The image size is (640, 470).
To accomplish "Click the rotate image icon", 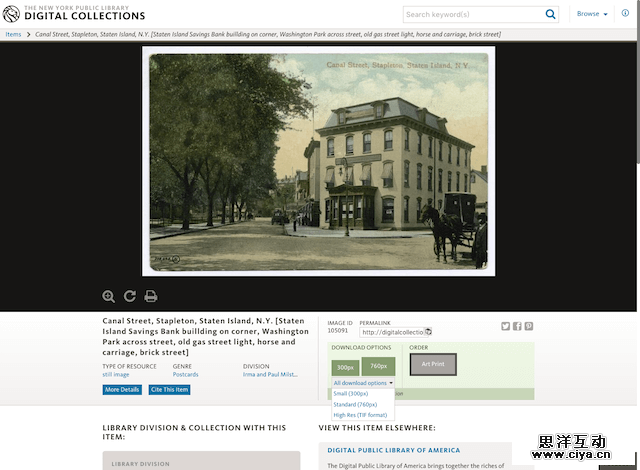I will (x=129, y=296).
